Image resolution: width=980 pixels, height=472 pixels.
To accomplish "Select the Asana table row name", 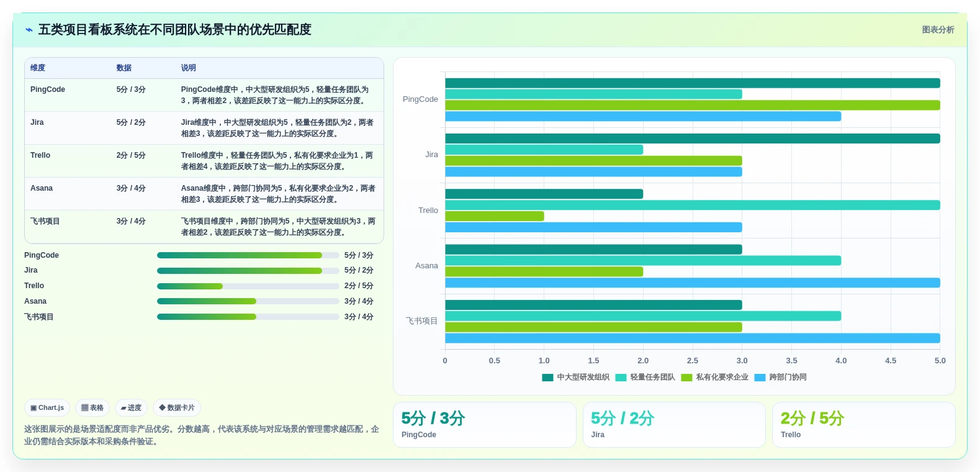I will click(x=42, y=188).
